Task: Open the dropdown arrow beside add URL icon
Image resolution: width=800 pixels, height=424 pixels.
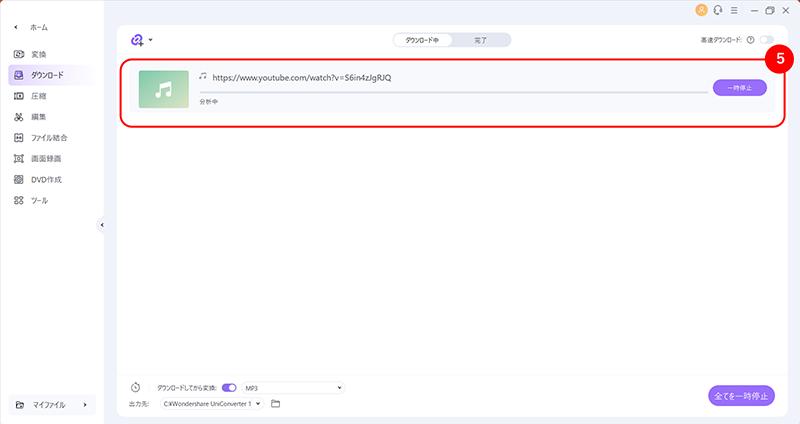Action: coord(151,40)
